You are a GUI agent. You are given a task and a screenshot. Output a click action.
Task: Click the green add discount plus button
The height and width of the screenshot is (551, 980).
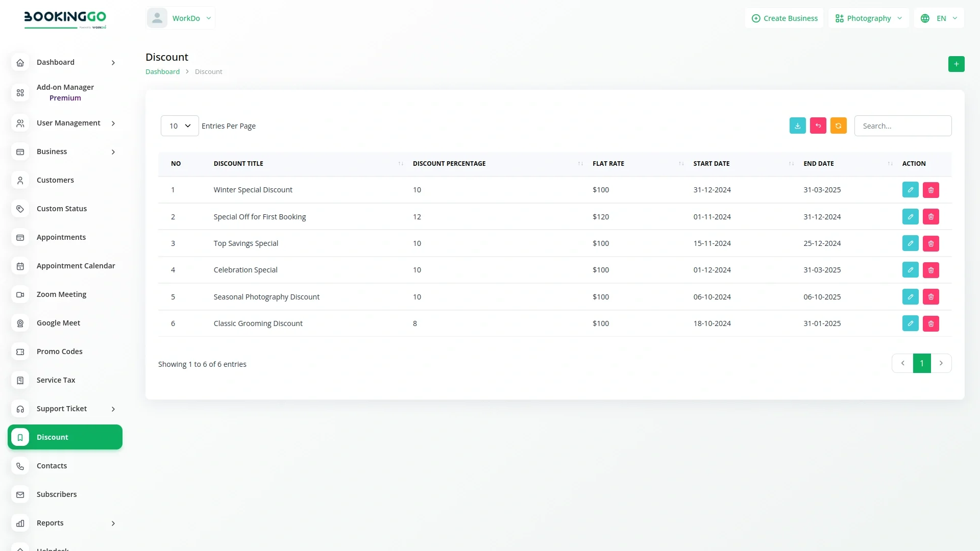pyautogui.click(x=956, y=64)
